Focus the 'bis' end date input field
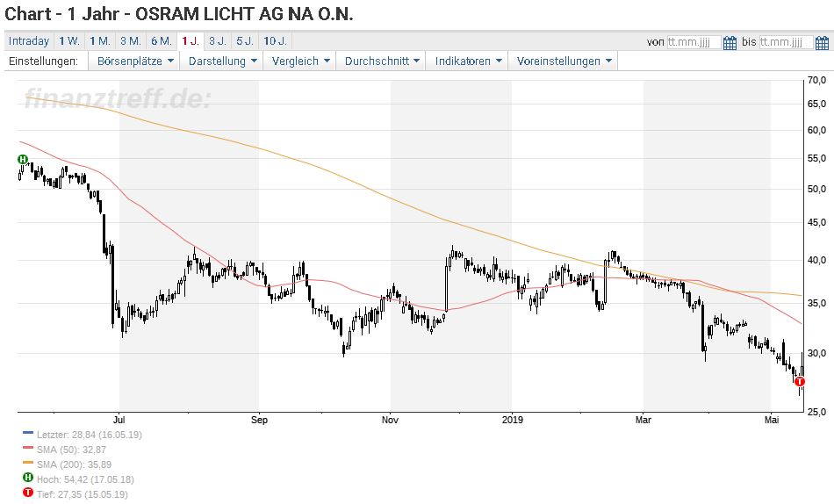 coord(786,42)
